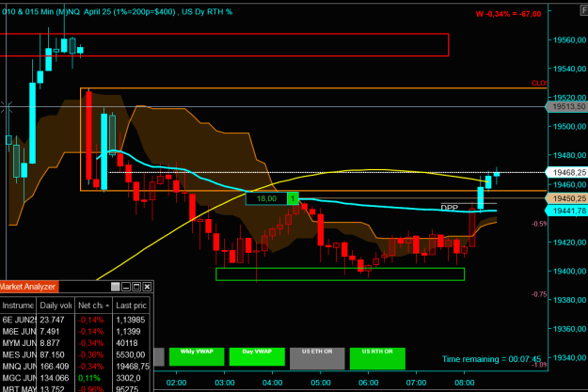
Task: Select the MGC JUN instrument row
Action: [x=75, y=378]
